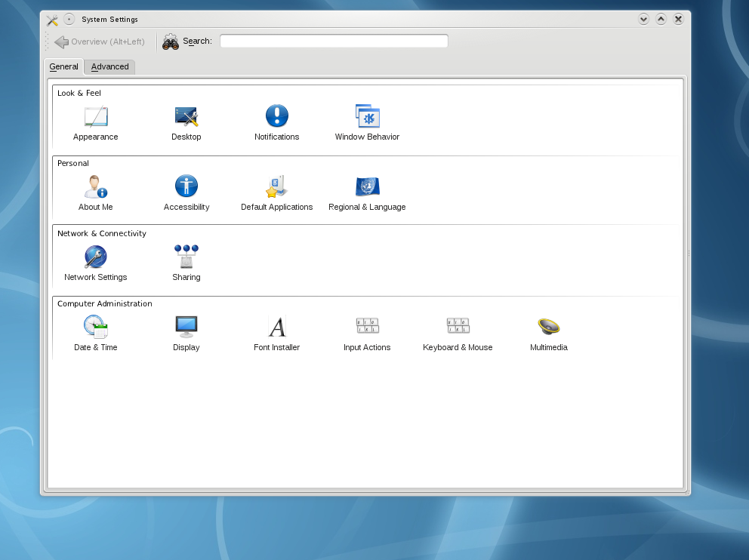Click the Network & Connectivity heading
Screen dimensions: 749x560
pos(102,233)
